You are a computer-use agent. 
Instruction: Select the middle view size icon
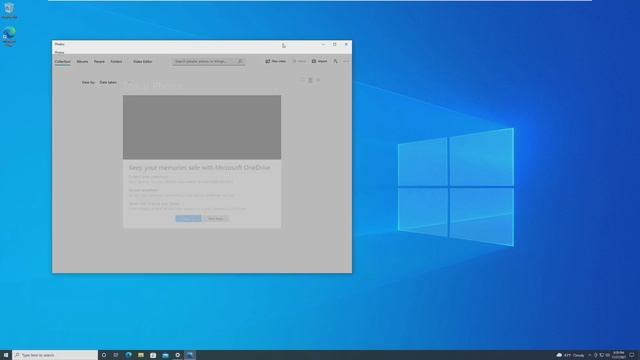(x=310, y=80)
